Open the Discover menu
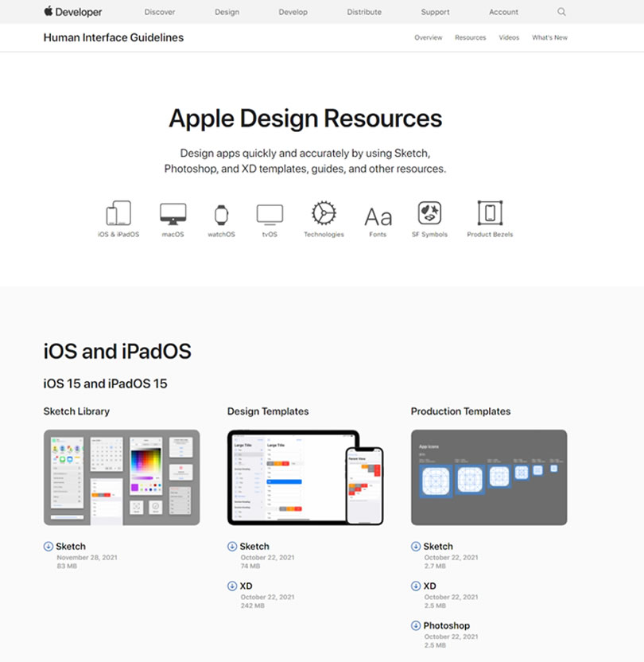644x662 pixels. 160,12
